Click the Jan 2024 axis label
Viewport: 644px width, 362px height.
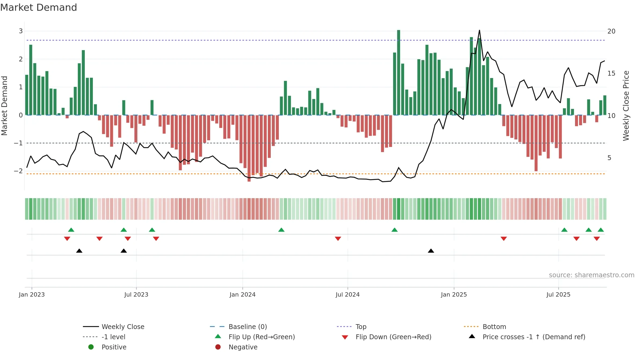point(243,294)
